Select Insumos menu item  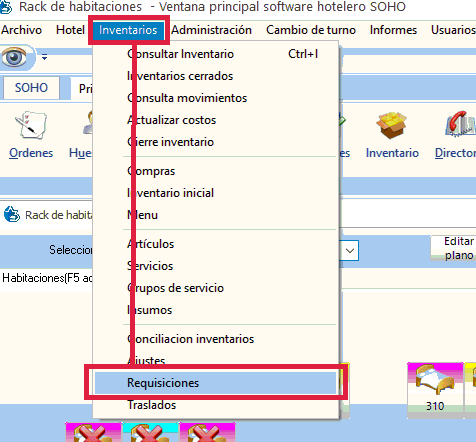click(x=216, y=310)
